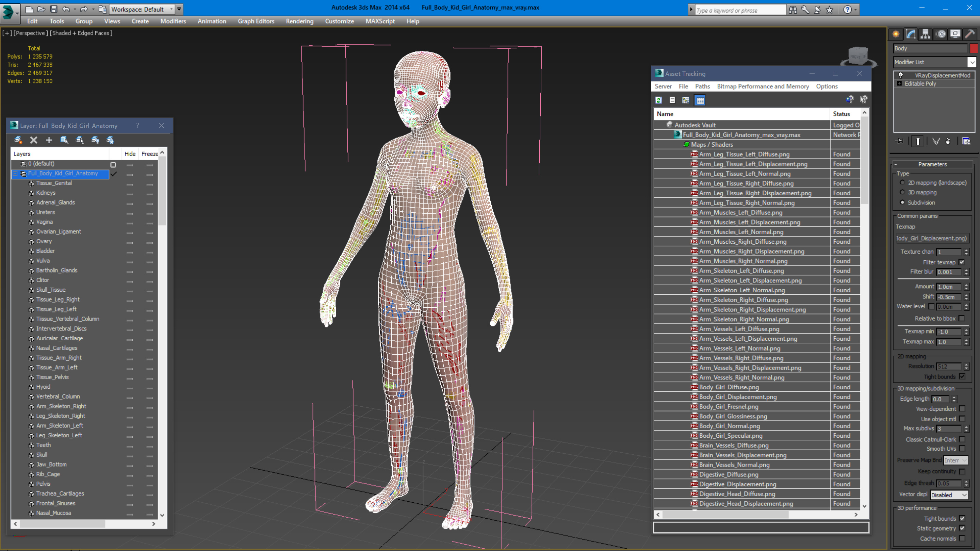
Task: Open the MAXScript menu
Action: pos(380,21)
